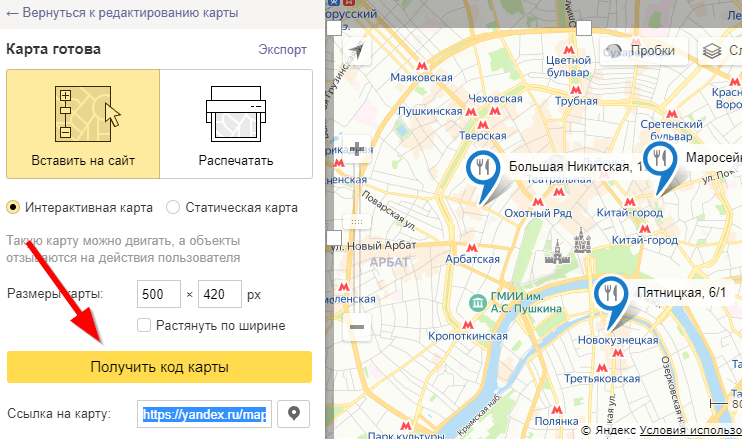The width and height of the screenshot is (742, 439).
Task: Enable the Растянуть по ширине checkbox
Action: pyautogui.click(x=144, y=325)
